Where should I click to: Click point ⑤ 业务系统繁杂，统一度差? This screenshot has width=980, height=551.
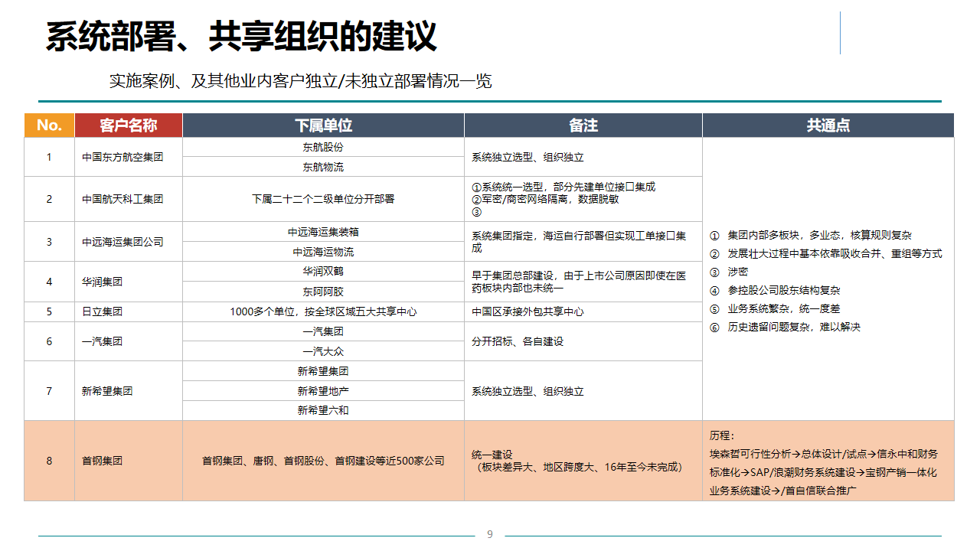(776, 309)
